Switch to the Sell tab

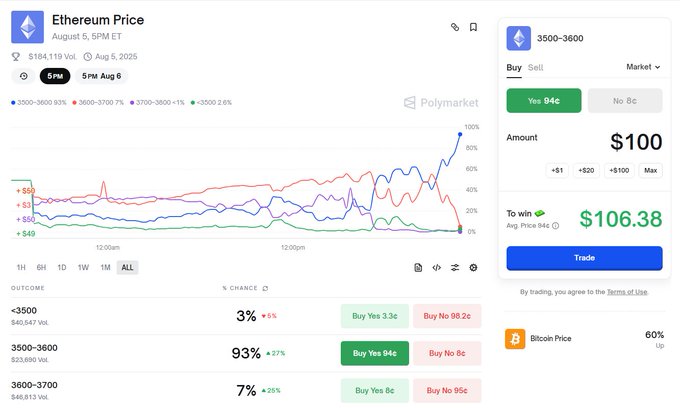[x=536, y=67]
